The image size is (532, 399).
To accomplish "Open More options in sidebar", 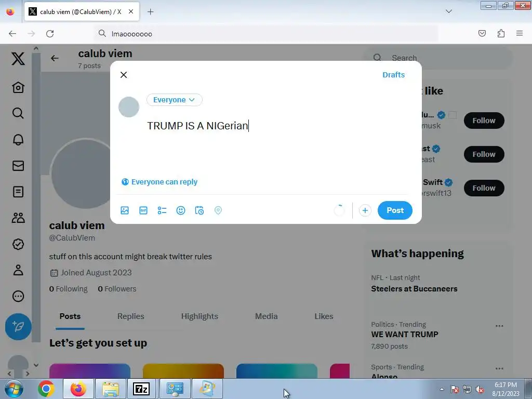I will [x=18, y=296].
